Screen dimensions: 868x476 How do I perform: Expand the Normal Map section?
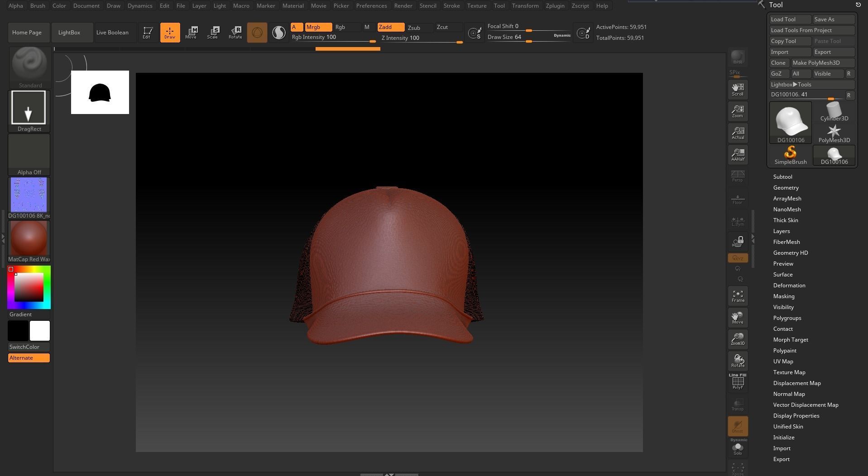[x=789, y=394]
